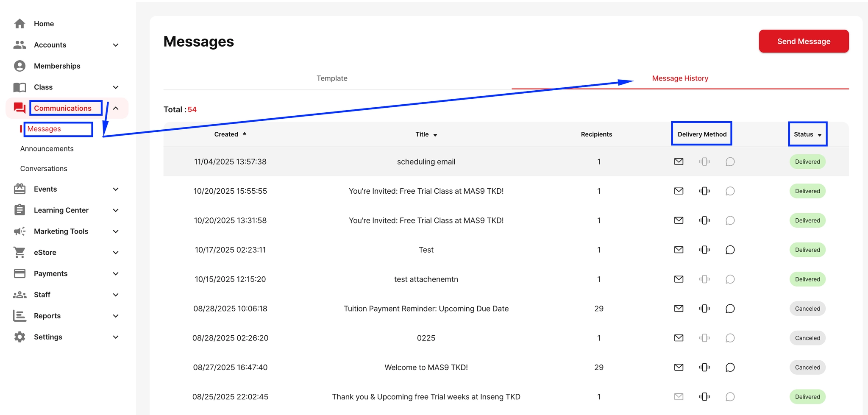Sort by Created column arrow
The width and height of the screenshot is (868, 415).
click(x=245, y=134)
